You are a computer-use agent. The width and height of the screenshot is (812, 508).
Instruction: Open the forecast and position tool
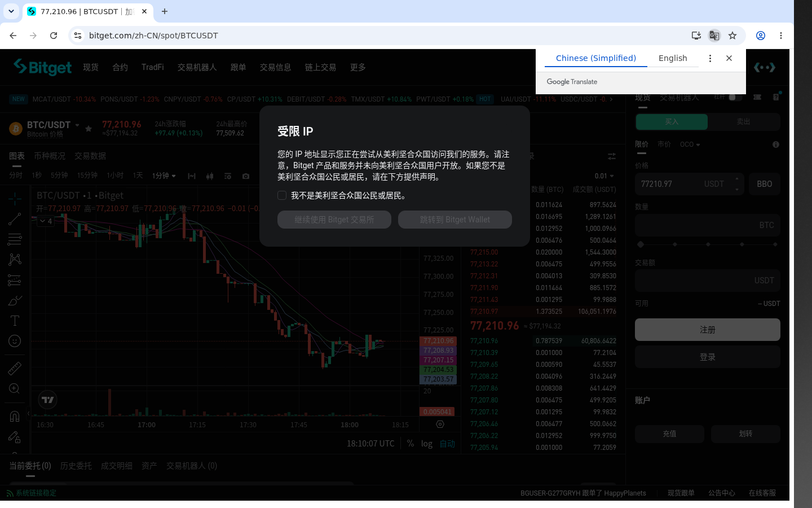pos(15,280)
